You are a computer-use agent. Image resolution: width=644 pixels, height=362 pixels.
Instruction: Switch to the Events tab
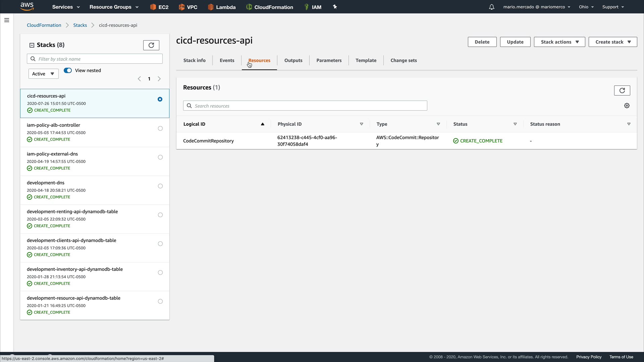click(x=227, y=60)
